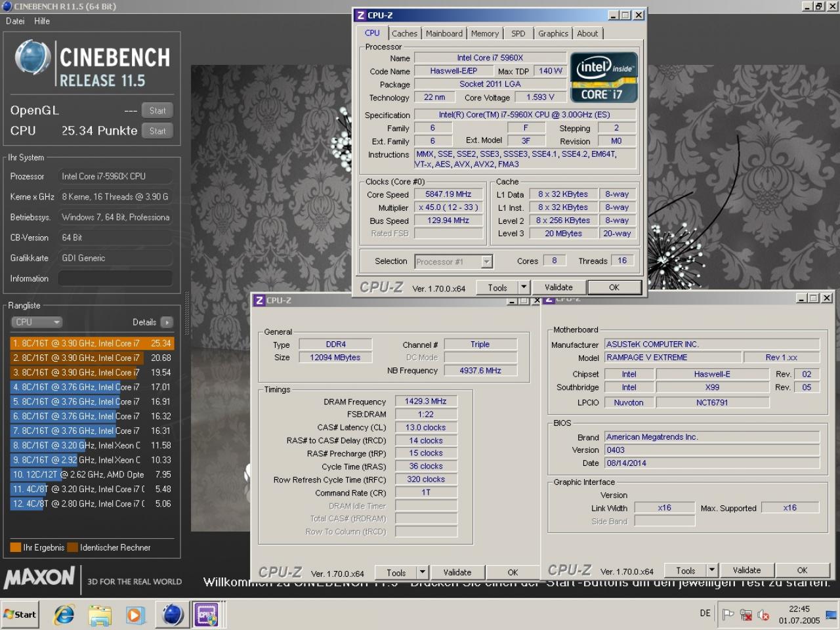Open Internet Explorer from the taskbar
Viewport: 840px width, 630px height.
[x=64, y=615]
